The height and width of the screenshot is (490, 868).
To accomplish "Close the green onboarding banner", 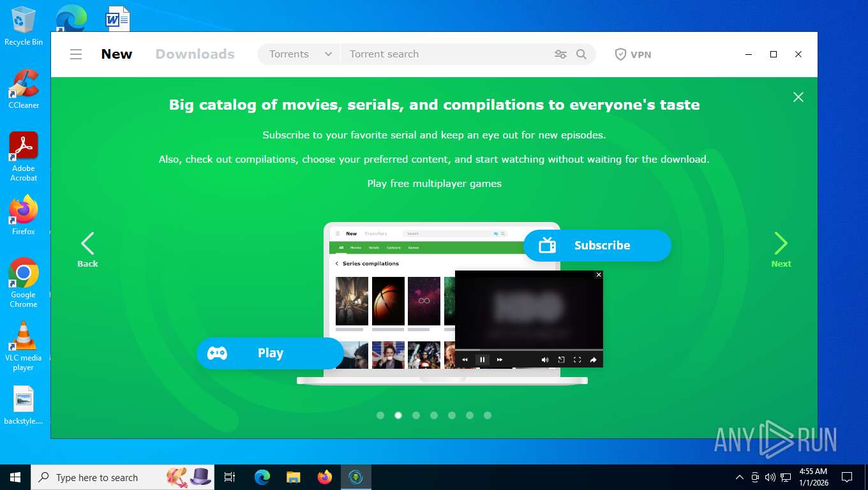I will coord(798,97).
